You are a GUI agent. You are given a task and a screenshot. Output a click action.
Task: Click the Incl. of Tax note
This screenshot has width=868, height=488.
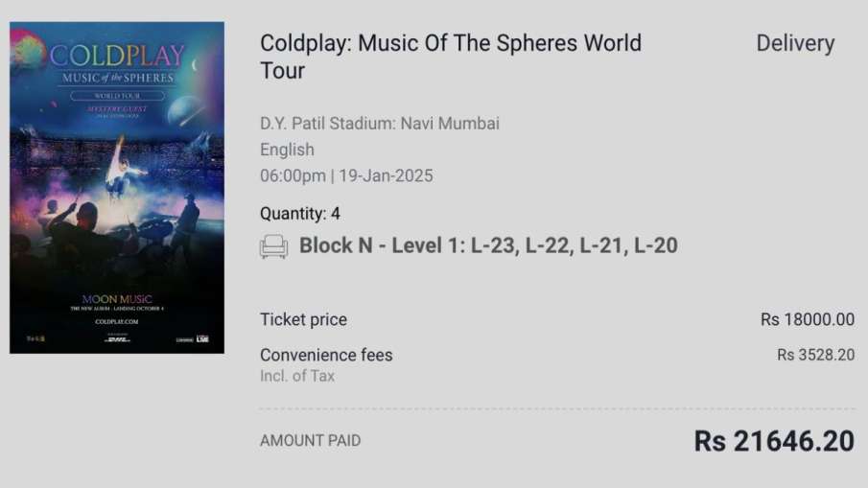coord(297,376)
